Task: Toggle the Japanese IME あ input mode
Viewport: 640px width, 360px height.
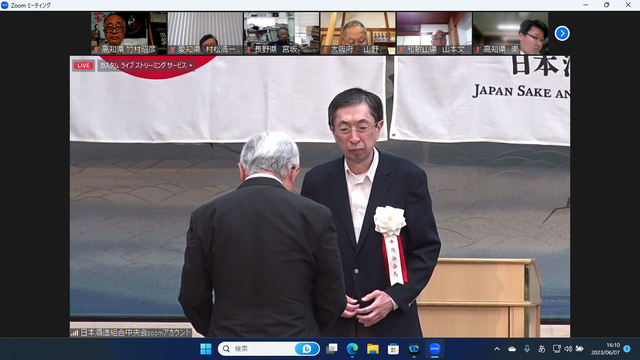Action: pos(542,349)
